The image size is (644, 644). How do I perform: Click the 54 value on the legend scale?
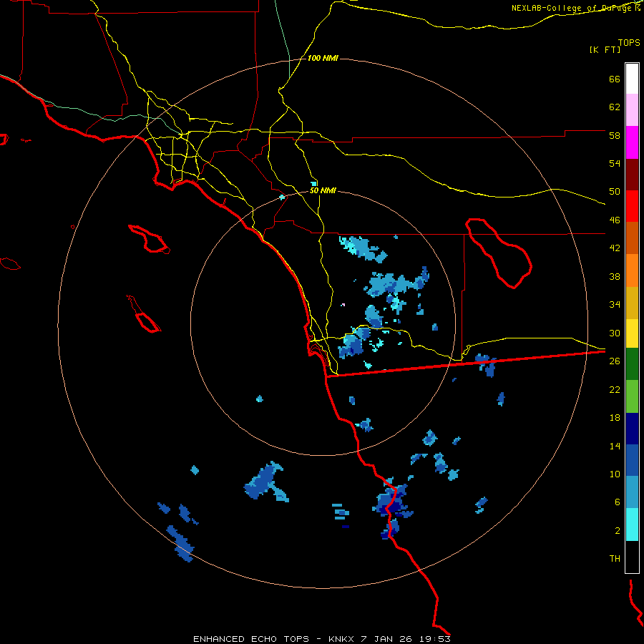coord(615,163)
